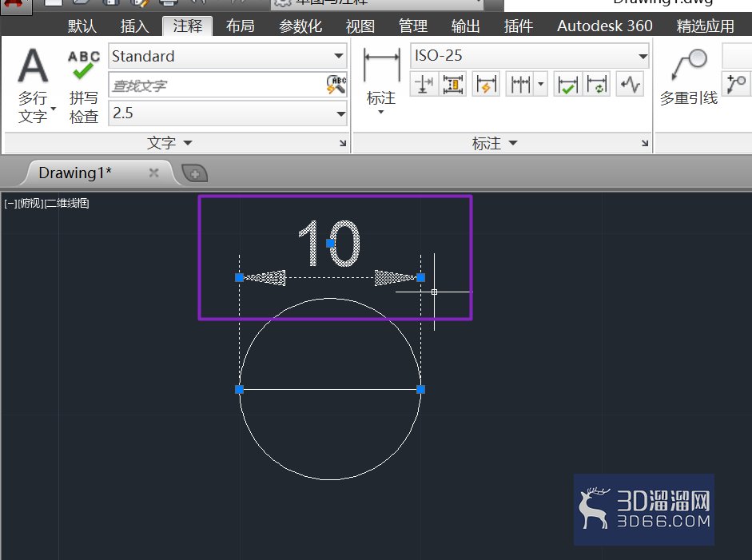The image size is (752, 560).
Task: Click the Quick Dimension icon with lightning bolt
Action: coord(486,85)
